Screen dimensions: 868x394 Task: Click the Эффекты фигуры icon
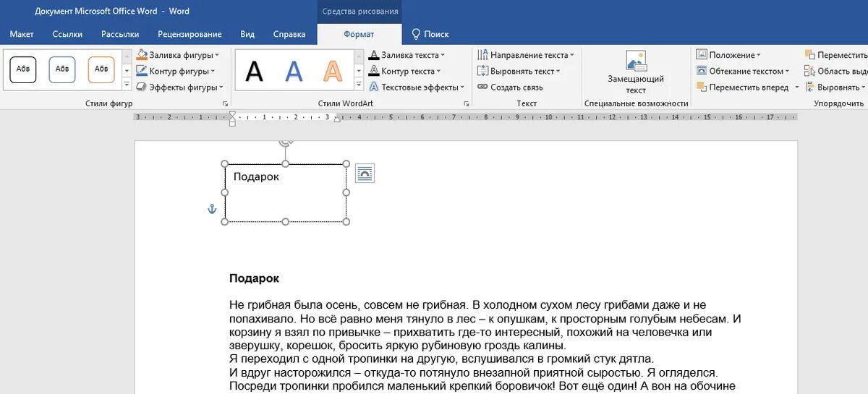[142, 87]
